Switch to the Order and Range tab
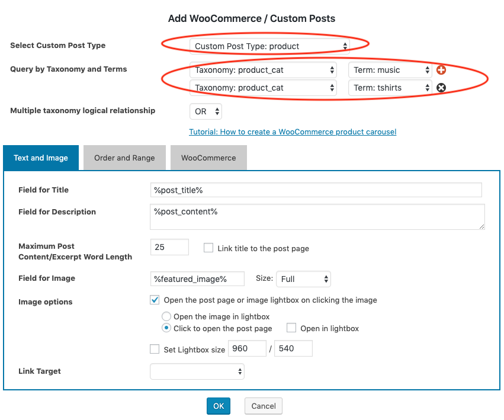Image resolution: width=504 pixels, height=420 pixels. 124,158
